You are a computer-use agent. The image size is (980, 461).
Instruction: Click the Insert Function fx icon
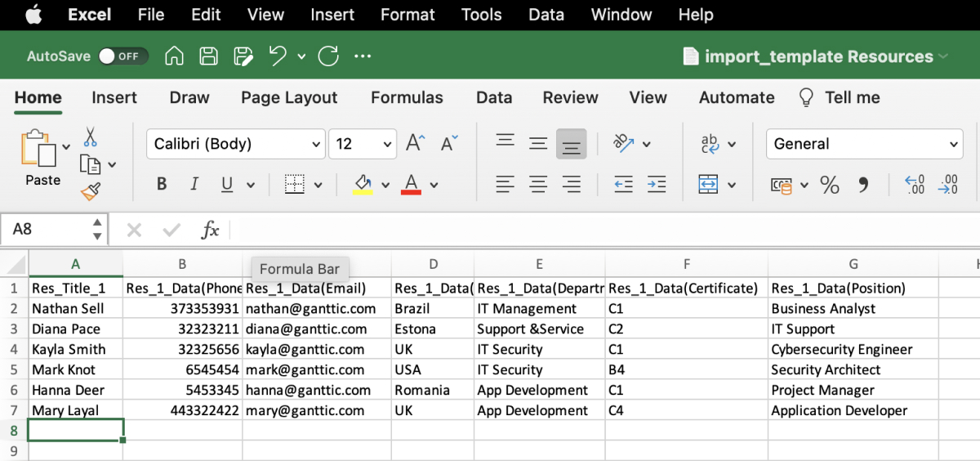tap(210, 230)
